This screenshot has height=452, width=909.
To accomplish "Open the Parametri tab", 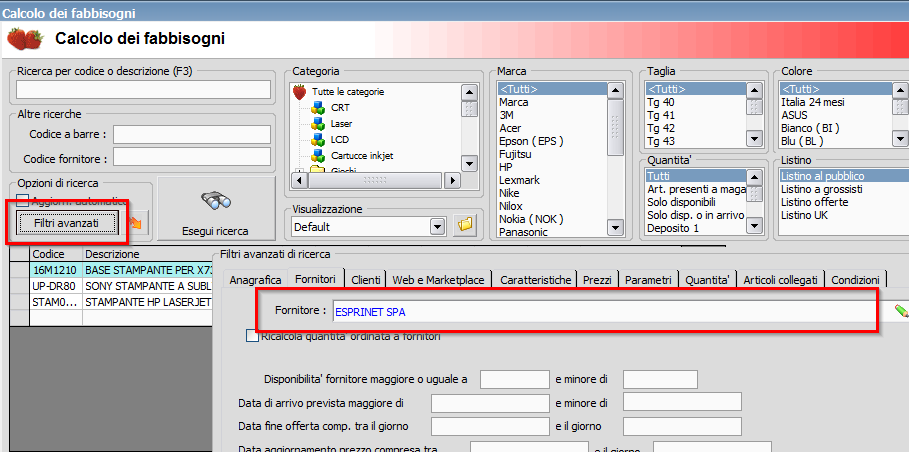I will tap(648, 280).
